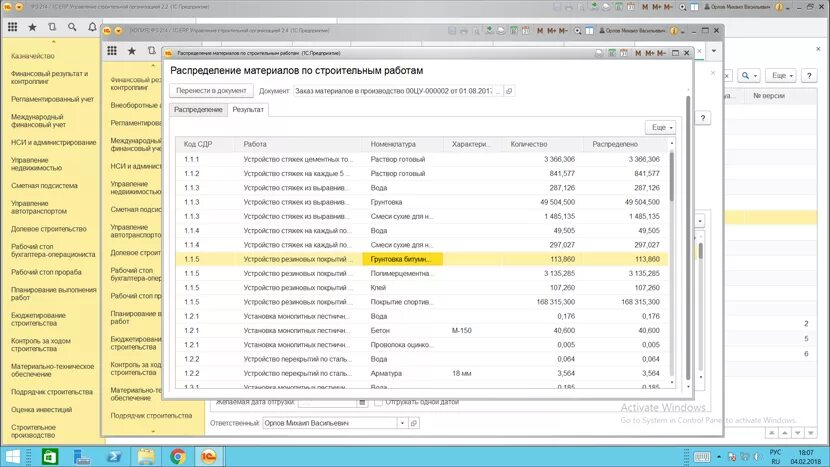Sort by Количество column header

click(x=542, y=144)
